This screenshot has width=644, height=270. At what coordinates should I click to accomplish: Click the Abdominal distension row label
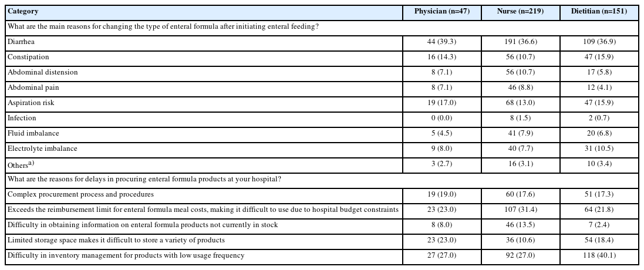click(42, 73)
